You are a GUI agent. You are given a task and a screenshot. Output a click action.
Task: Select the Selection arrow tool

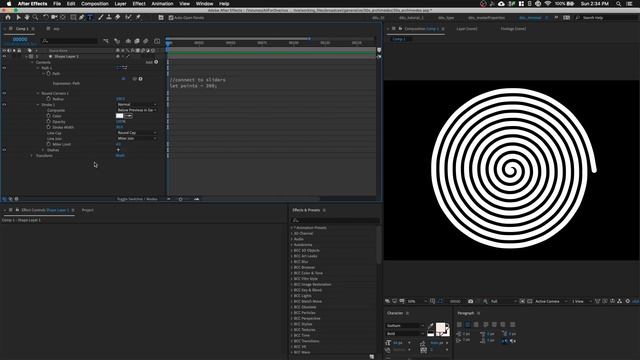[18, 18]
